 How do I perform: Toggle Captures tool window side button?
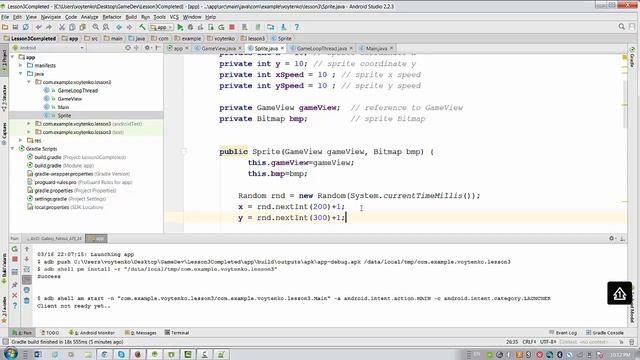click(4, 133)
